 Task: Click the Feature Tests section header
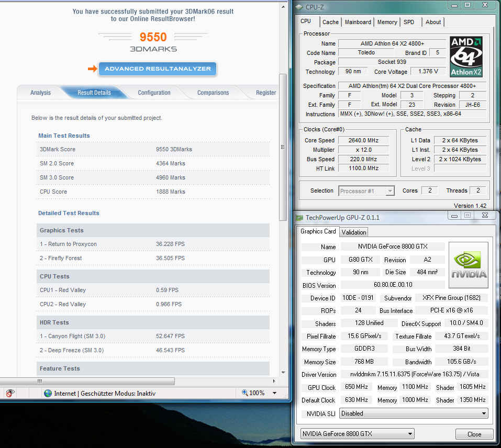(153, 368)
